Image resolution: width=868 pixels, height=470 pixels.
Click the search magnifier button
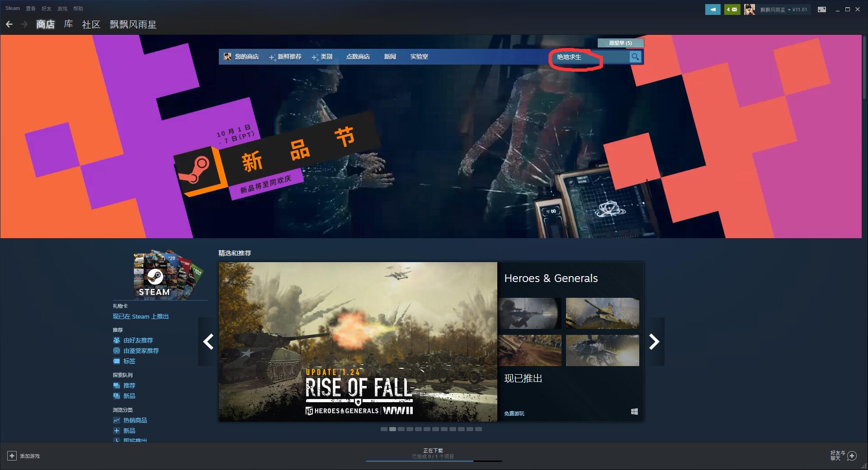[x=635, y=56]
